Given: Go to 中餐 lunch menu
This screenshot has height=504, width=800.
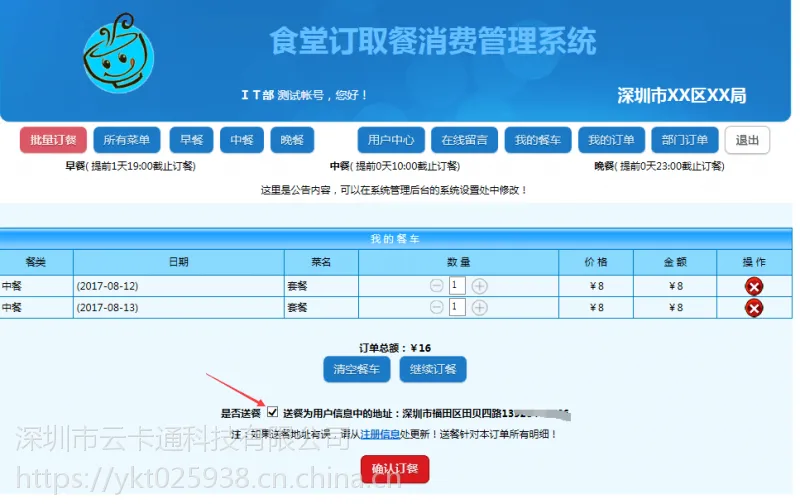Looking at the screenshot, I should [242, 140].
